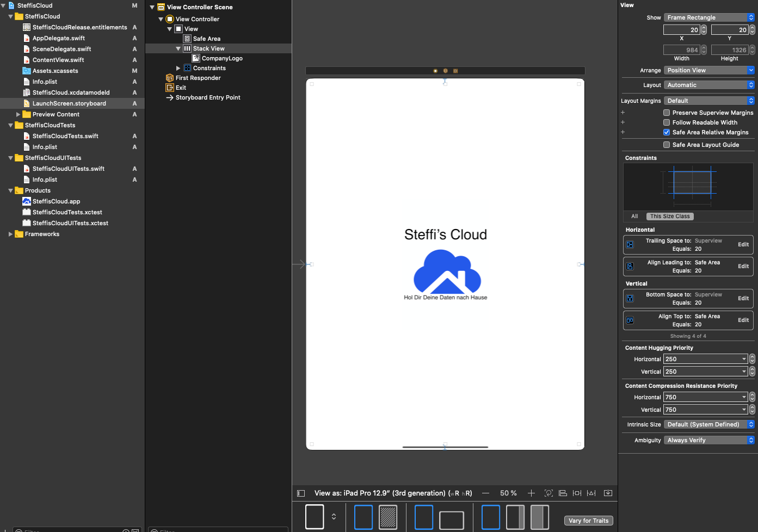Viewport: 758px width, 532px height.
Task: Open Resolve Auto Layout Issues icon
Action: pyautogui.click(x=591, y=493)
